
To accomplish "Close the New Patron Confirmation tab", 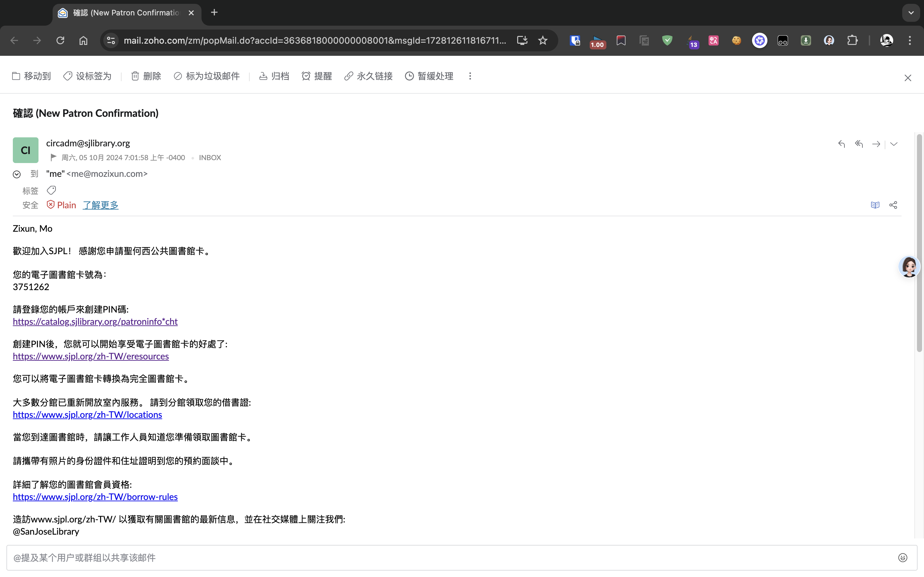I will point(191,13).
